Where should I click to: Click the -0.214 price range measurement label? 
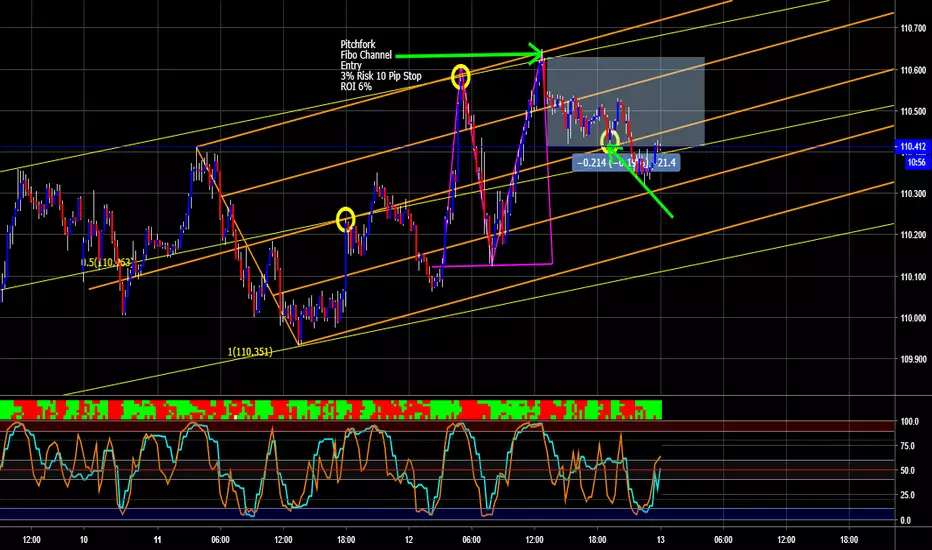coord(626,162)
